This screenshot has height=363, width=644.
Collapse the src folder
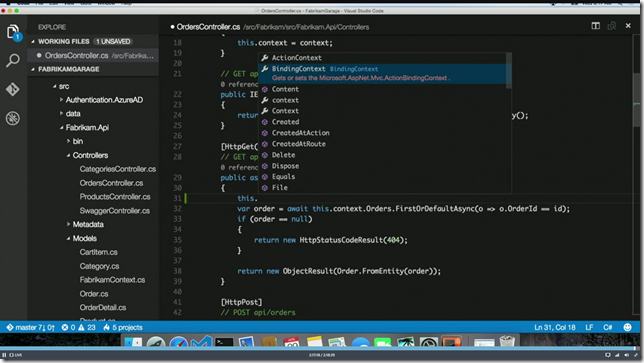pyautogui.click(x=55, y=86)
